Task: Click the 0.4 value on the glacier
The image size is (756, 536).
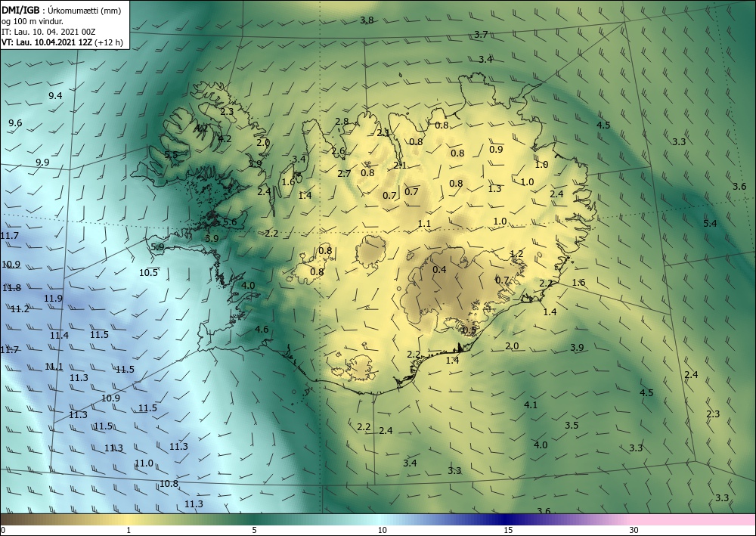Action: click(x=439, y=269)
